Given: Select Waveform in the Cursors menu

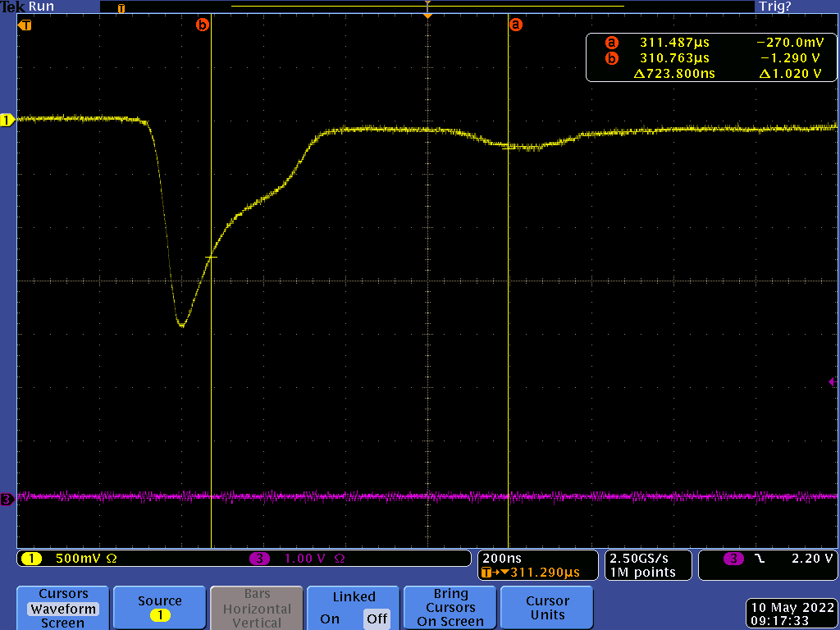Looking at the screenshot, I should pos(63,609).
